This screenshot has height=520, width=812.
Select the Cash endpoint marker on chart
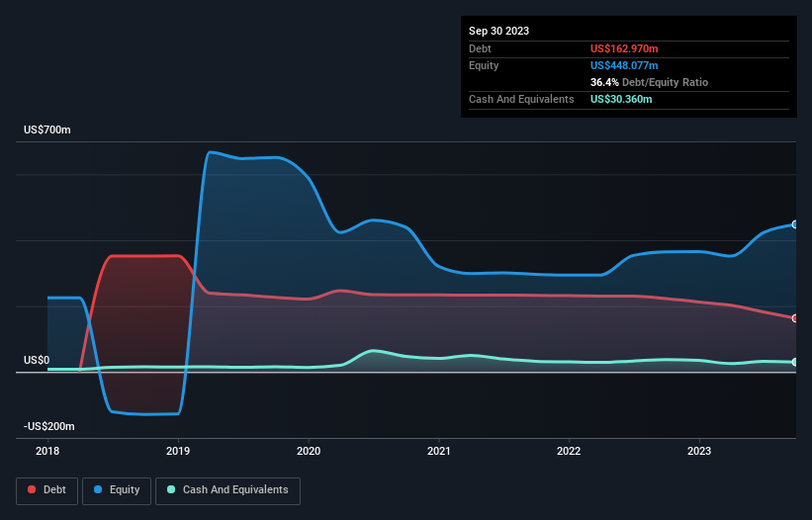795,362
